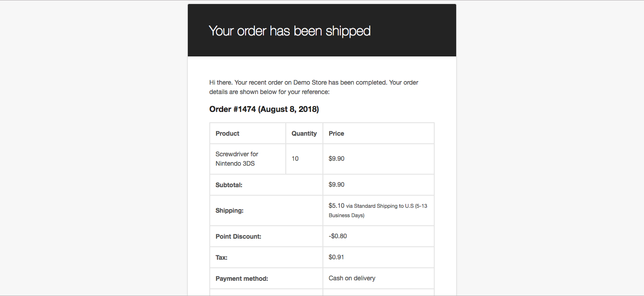Click the "Hi there" intro paragraph
The height and width of the screenshot is (296, 644).
(314, 87)
